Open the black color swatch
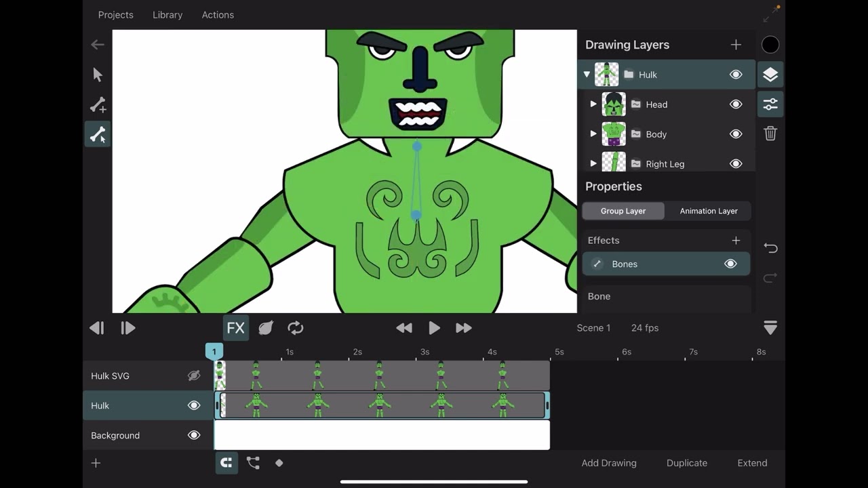The height and width of the screenshot is (488, 868). click(x=770, y=45)
